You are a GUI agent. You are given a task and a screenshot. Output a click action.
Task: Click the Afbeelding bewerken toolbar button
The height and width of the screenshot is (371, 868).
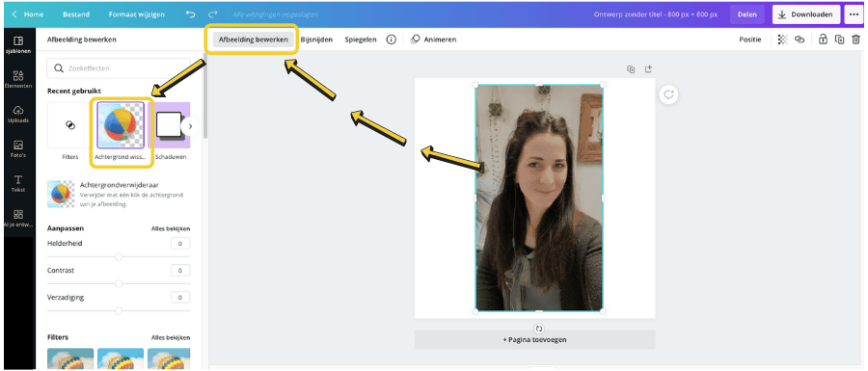pos(253,40)
